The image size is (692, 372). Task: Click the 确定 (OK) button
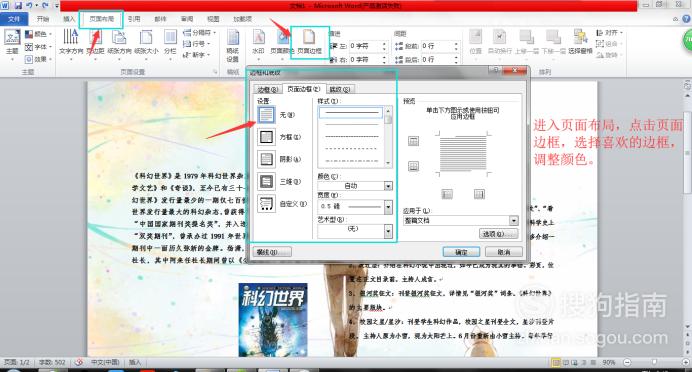(461, 252)
